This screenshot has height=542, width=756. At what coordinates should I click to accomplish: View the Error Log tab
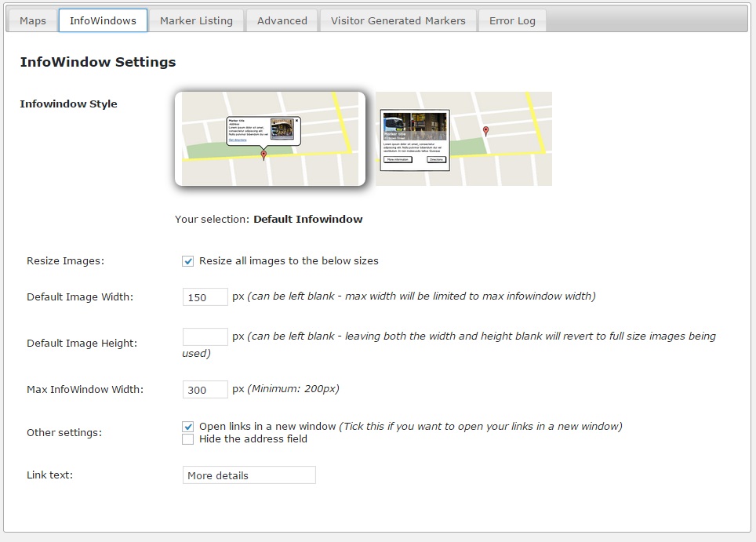click(x=512, y=20)
